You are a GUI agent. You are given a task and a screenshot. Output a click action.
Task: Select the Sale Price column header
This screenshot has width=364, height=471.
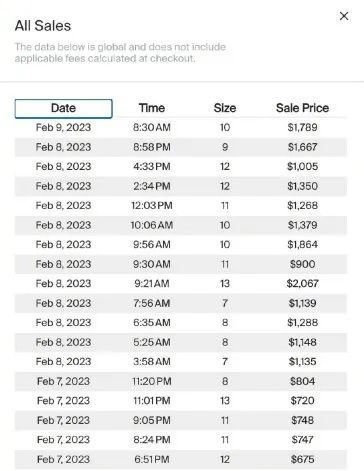click(302, 108)
